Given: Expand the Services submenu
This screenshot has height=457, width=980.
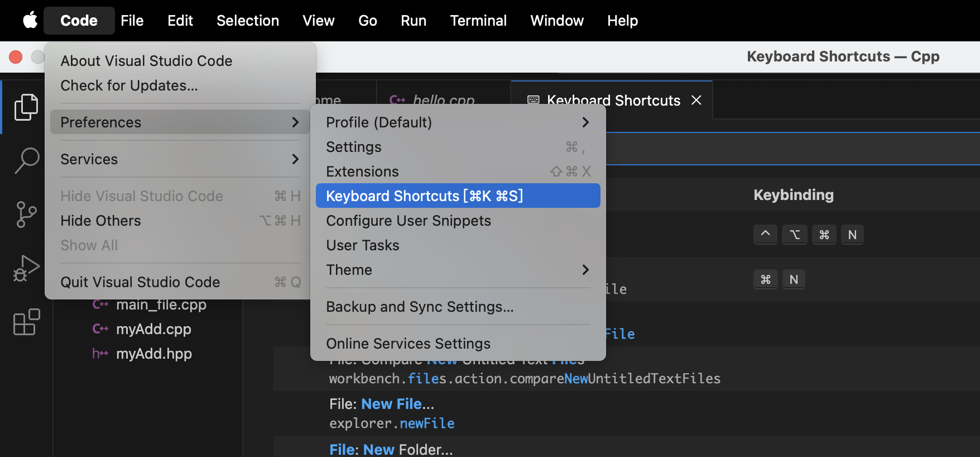Looking at the screenshot, I should pos(180,159).
